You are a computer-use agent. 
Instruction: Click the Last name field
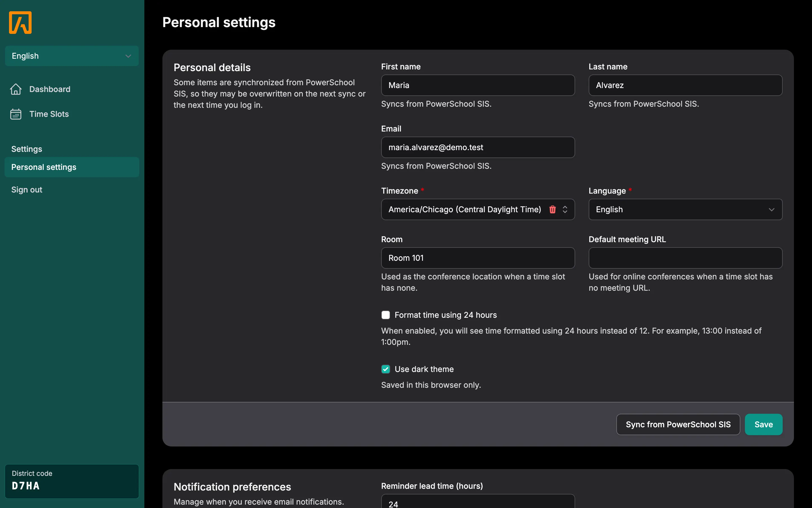[x=685, y=85]
